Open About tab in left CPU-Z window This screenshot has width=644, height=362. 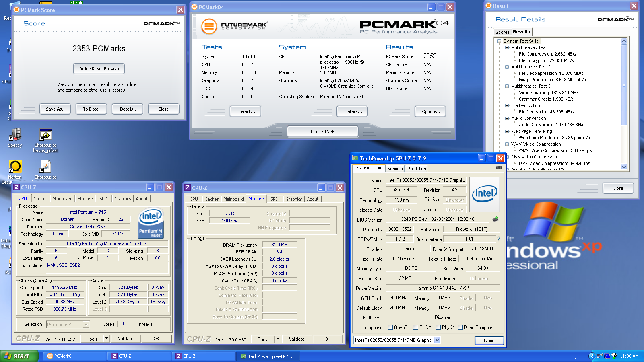pyautogui.click(x=141, y=199)
